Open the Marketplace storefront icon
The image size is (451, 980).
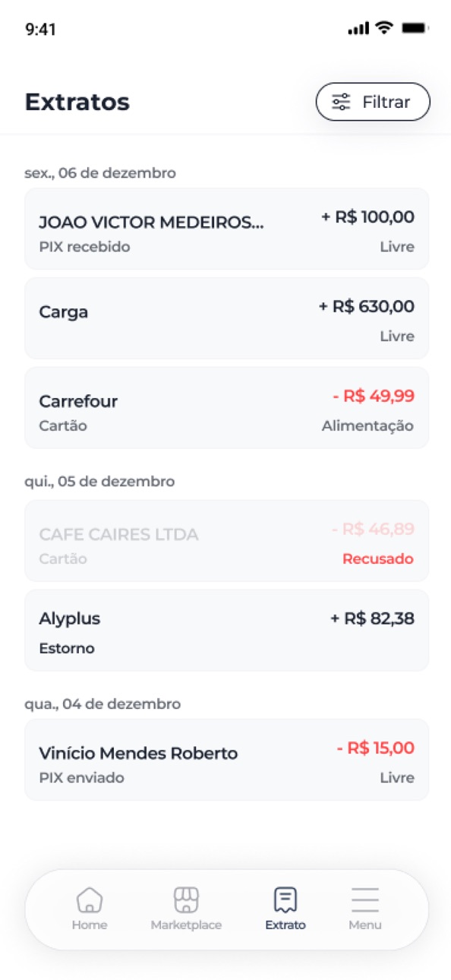coord(186,899)
